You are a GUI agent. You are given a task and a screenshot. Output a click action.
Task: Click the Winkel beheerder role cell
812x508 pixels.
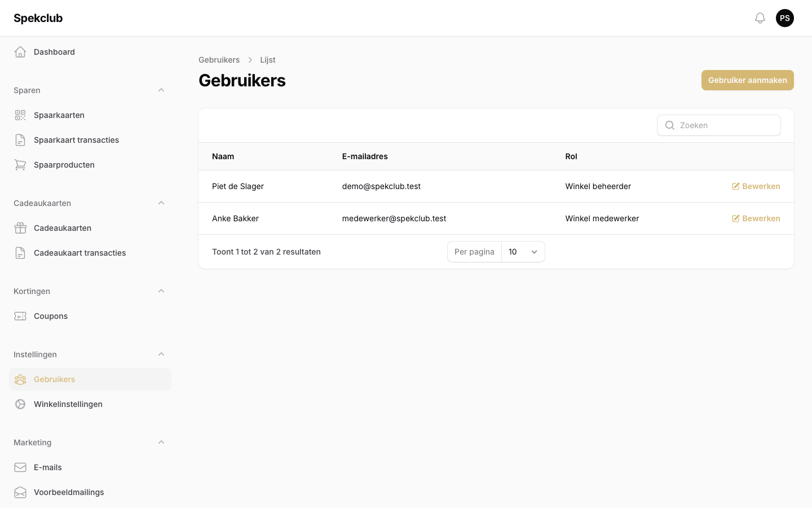tap(598, 186)
